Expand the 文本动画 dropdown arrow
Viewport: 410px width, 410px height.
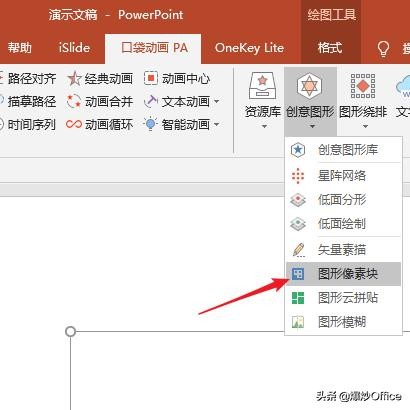coord(217,101)
